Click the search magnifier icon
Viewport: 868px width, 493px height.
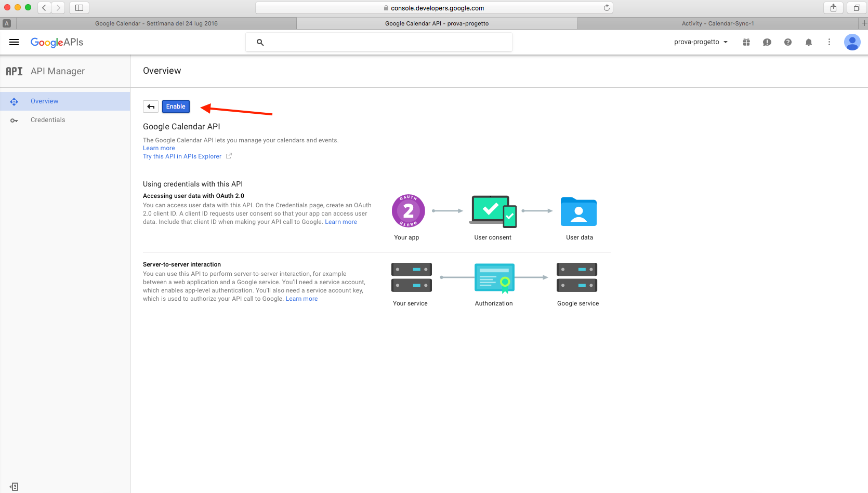tap(260, 43)
